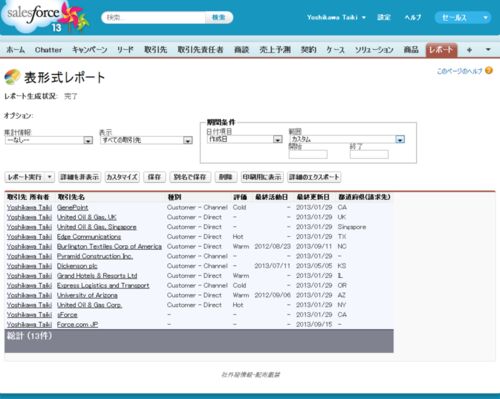
Task: Click the arrow next to レポート実行 button
Action: (49, 177)
